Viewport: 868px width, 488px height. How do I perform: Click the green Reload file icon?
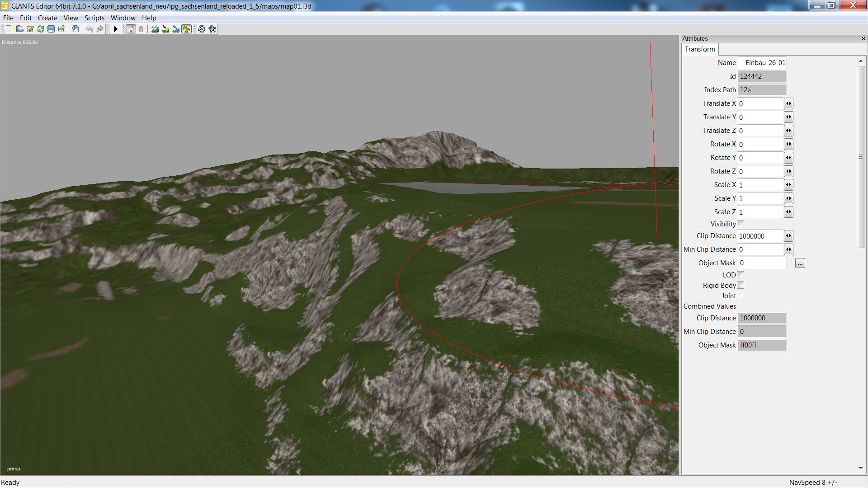pos(41,29)
